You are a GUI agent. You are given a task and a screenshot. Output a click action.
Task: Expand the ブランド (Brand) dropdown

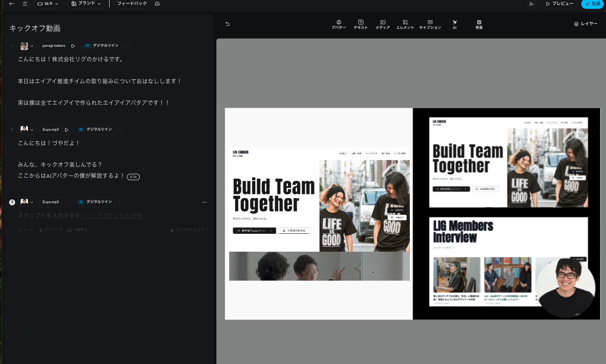(86, 4)
